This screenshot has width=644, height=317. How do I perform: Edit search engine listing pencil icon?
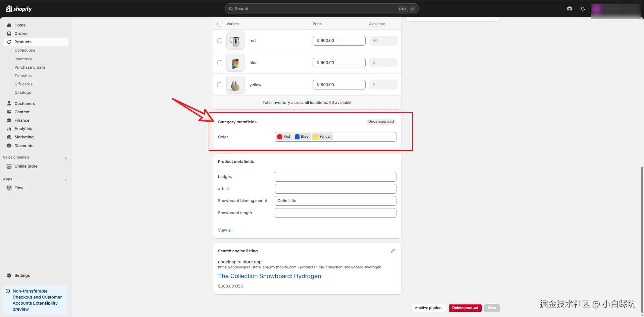393,251
